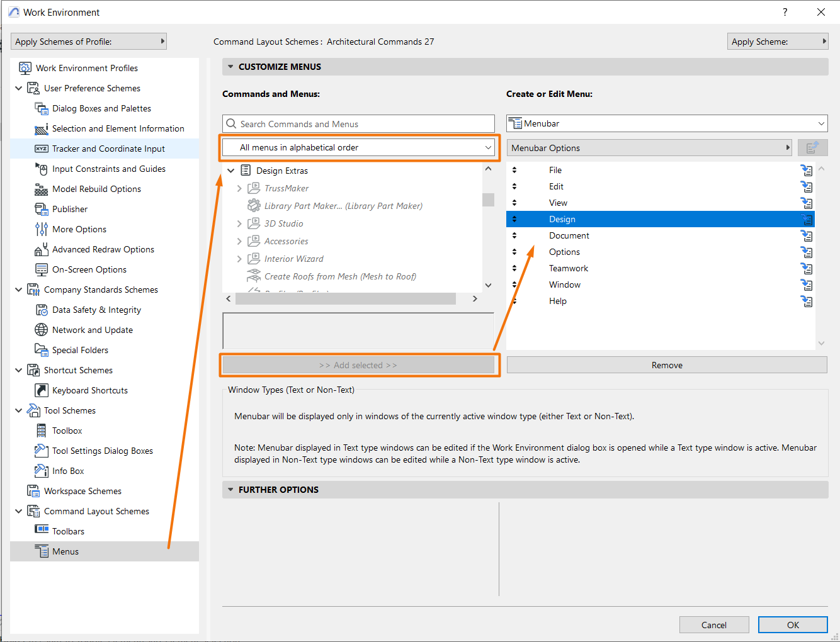Click the Keyboard Shortcuts icon
The image size is (840, 642).
click(x=42, y=390)
